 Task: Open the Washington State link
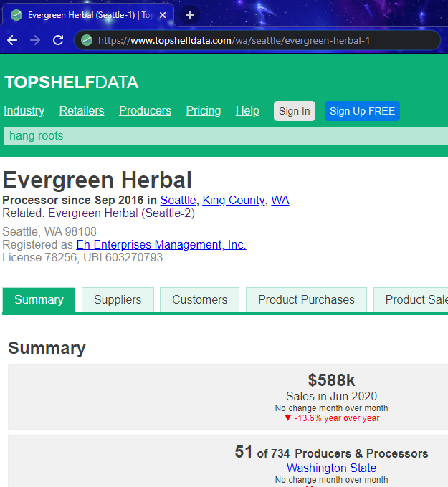pyautogui.click(x=331, y=468)
